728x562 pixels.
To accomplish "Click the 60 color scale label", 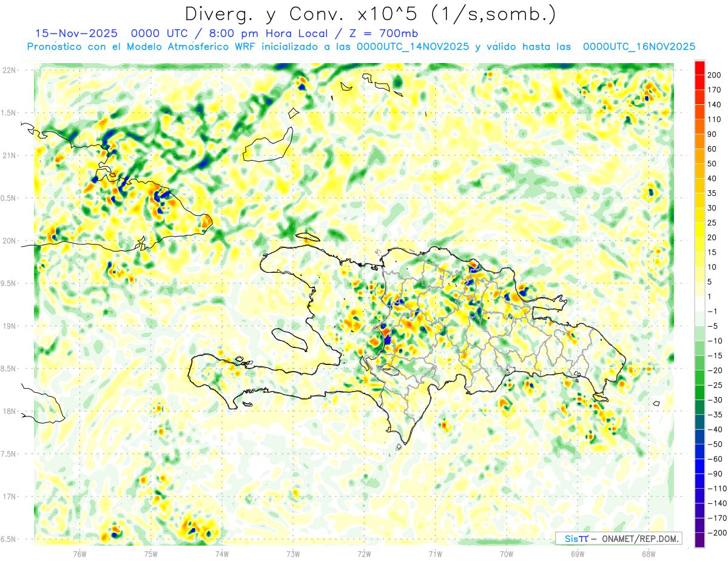I will pyautogui.click(x=712, y=149).
